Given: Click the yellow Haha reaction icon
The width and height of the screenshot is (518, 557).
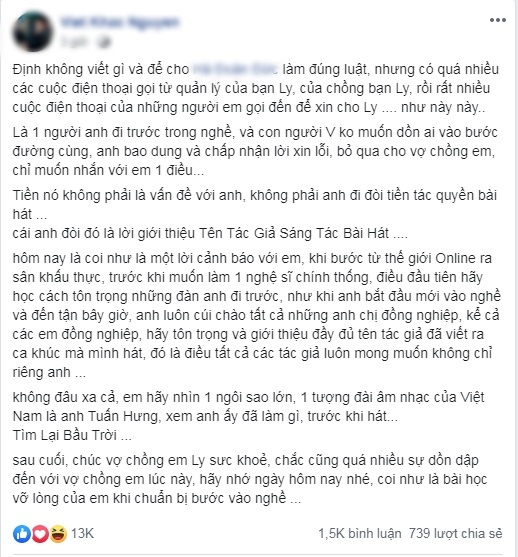Looking at the screenshot, I should click(58, 534).
